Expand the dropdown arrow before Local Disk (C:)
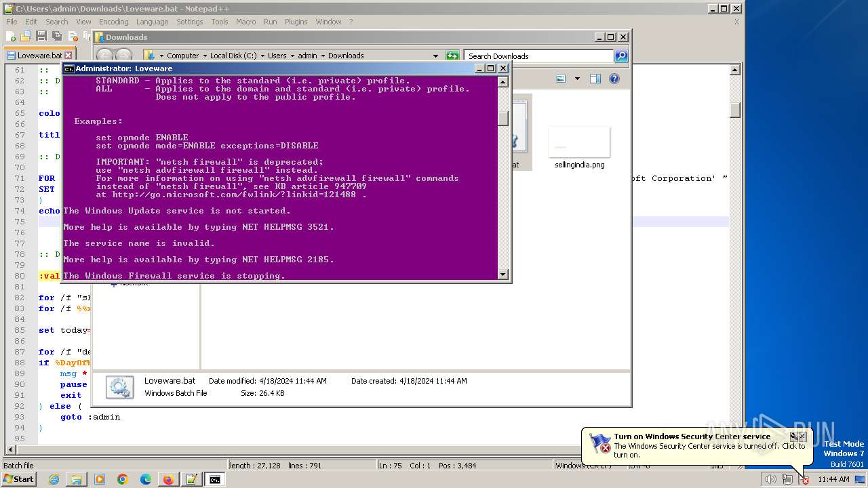The height and width of the screenshot is (488, 868). click(x=205, y=56)
